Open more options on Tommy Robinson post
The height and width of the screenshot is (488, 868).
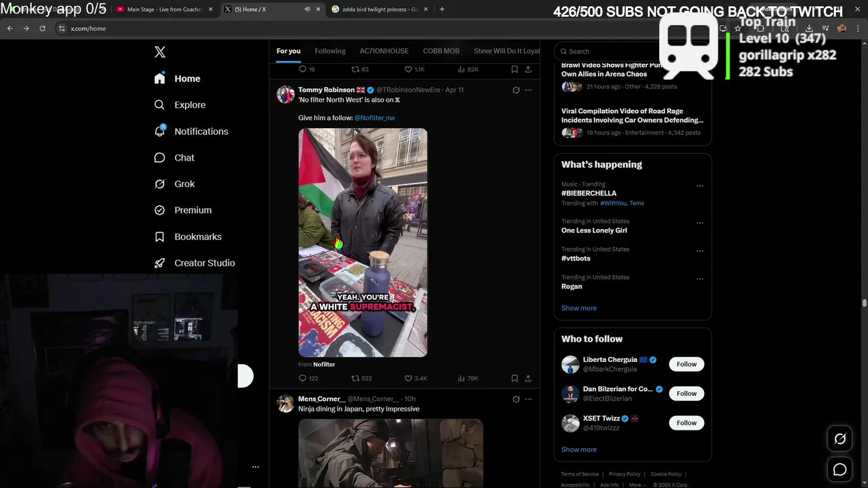pyautogui.click(x=528, y=90)
